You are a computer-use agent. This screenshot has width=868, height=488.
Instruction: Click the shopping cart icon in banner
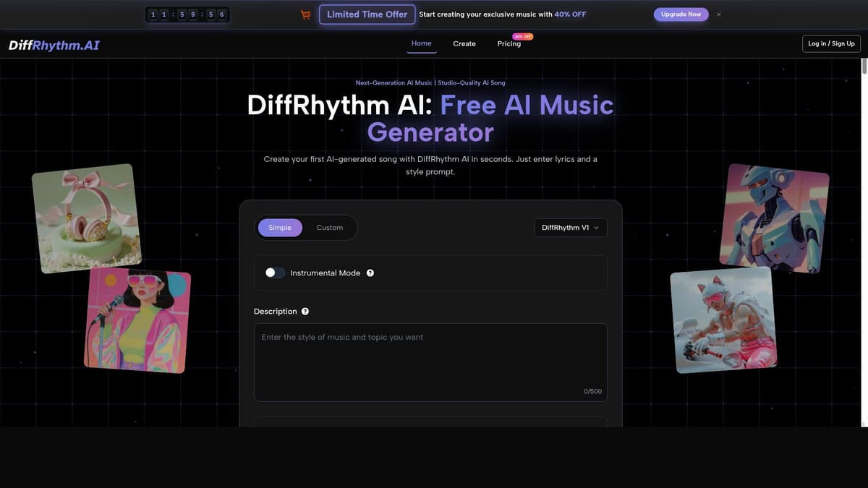pos(306,14)
